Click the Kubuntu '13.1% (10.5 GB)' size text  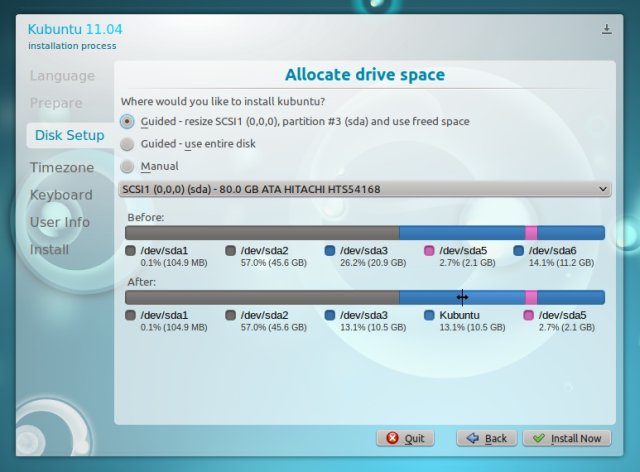pyautogui.click(x=472, y=327)
